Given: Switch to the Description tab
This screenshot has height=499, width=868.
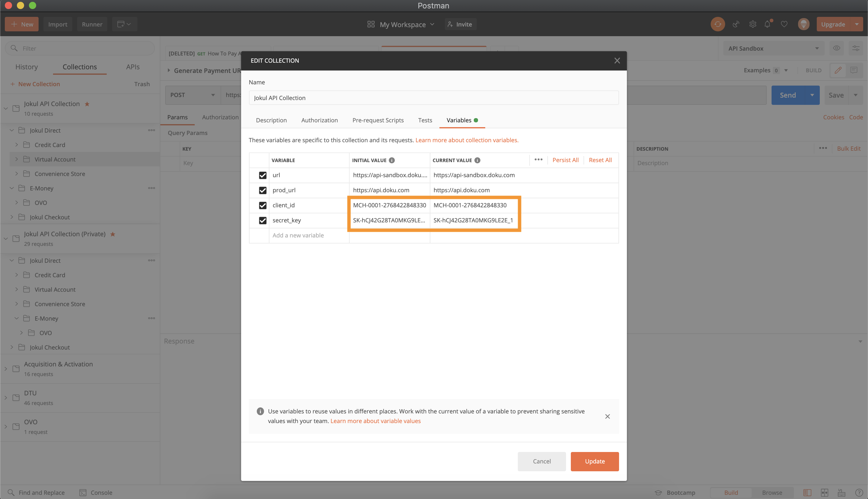Looking at the screenshot, I should coord(271,120).
